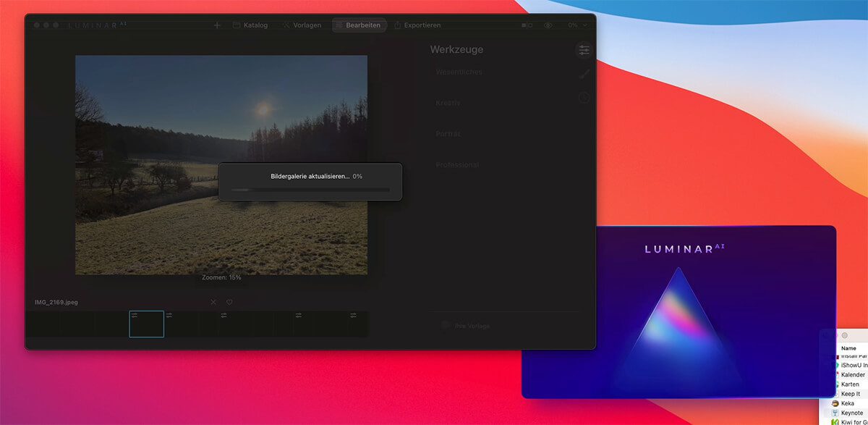The height and width of the screenshot is (425, 868).
Task: Expand the Kreativ tool group
Action: click(448, 103)
